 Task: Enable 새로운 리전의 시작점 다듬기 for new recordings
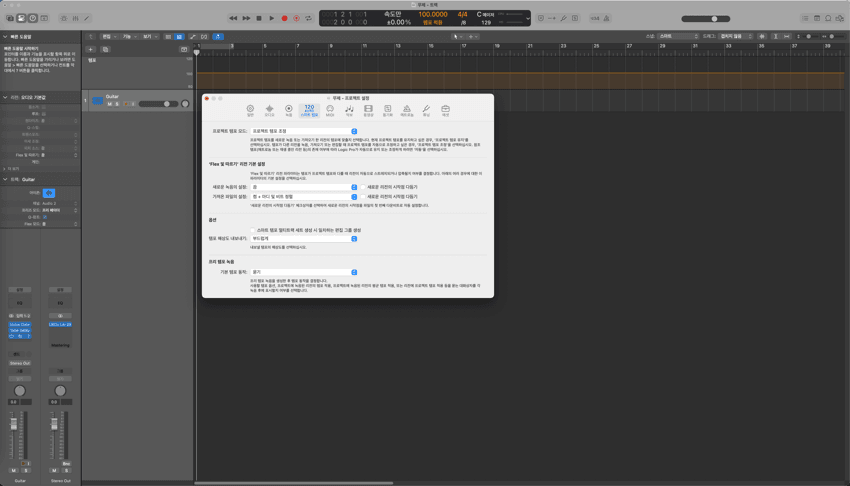pyautogui.click(x=363, y=187)
